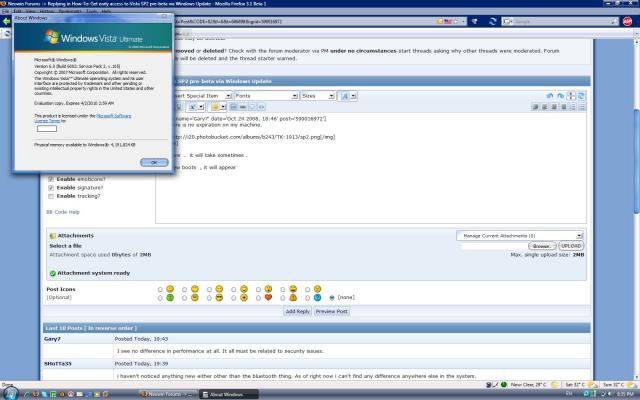Click the 'Now: Clear' weather status entry

[528, 385]
